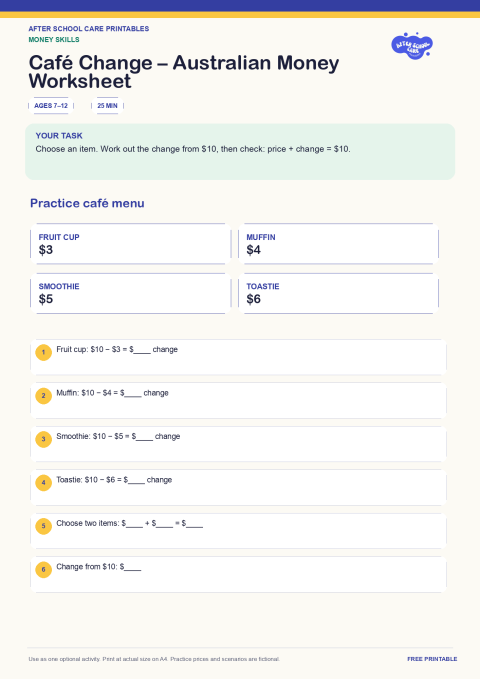The width and height of the screenshot is (480, 679).
Task: Click the yellow number 2 badge
Action: click(43, 396)
